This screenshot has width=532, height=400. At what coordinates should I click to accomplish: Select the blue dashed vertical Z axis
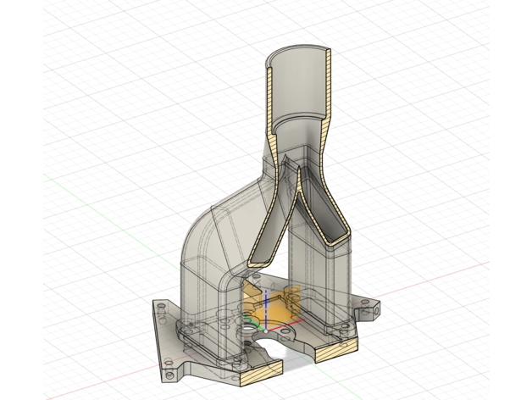click(x=266, y=303)
